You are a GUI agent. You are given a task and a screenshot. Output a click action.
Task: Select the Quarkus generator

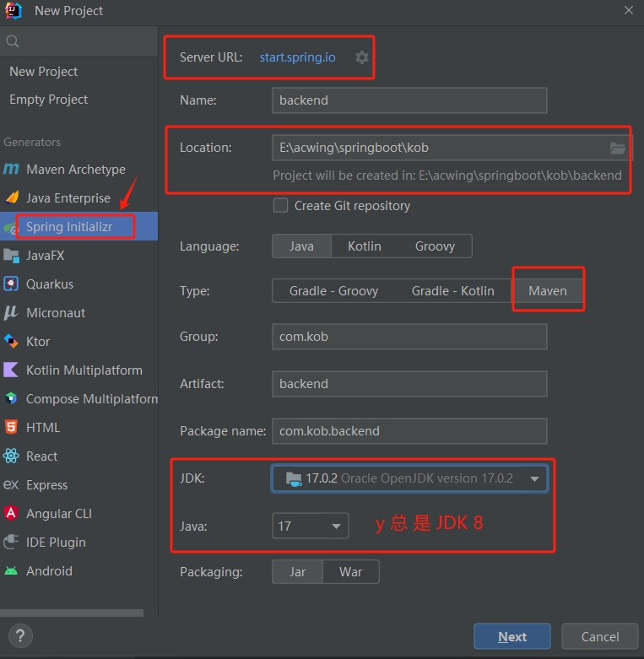49,284
